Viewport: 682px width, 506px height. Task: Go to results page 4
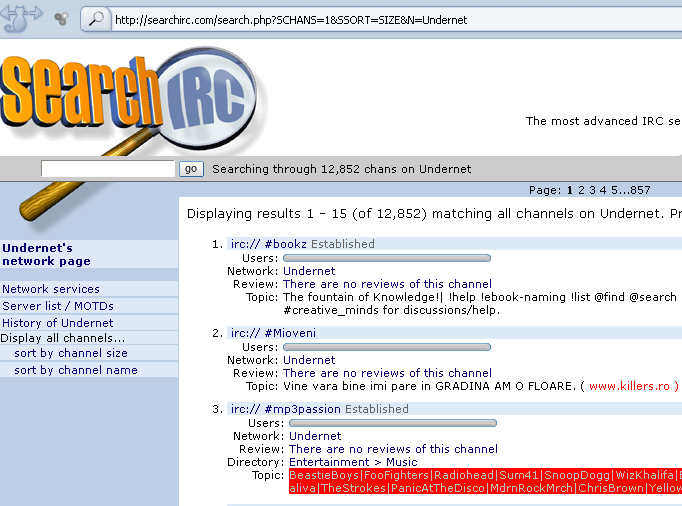[602, 190]
